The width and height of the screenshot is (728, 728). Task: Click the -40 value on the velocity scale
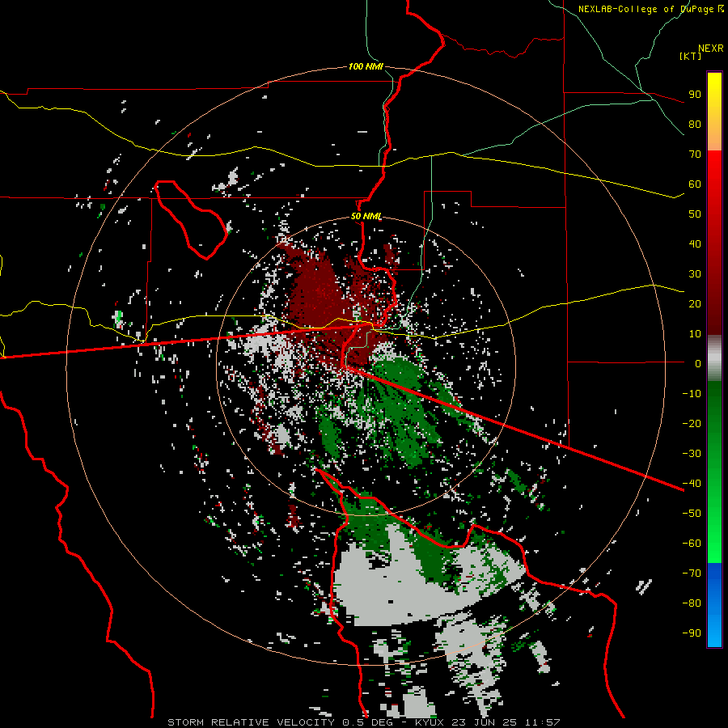692,484
